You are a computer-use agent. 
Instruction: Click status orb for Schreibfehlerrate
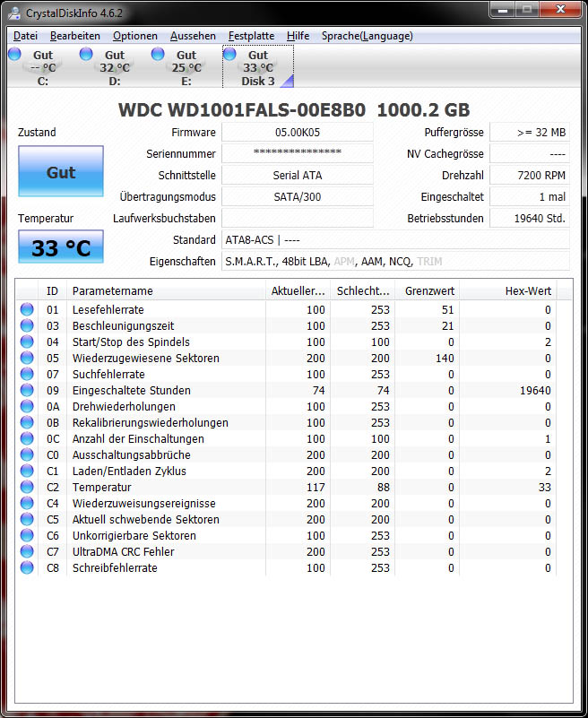tap(27, 567)
